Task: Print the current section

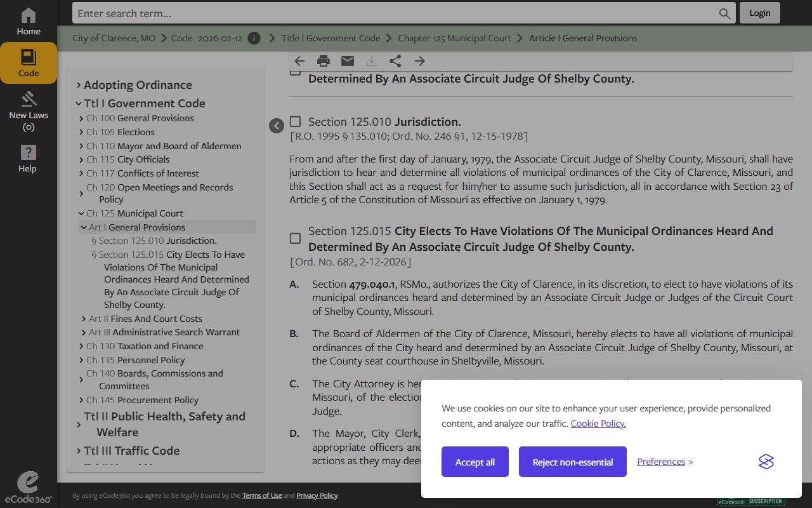Action: (324, 61)
